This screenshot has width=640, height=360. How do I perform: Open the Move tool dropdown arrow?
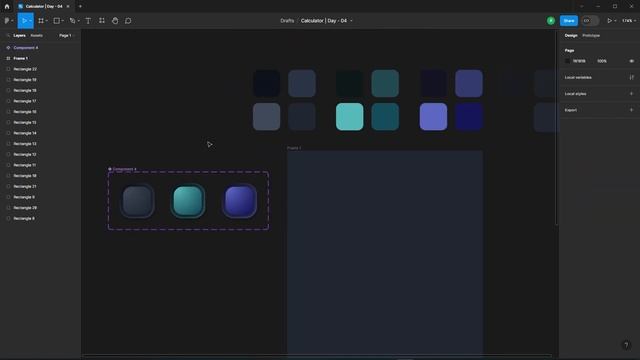(x=30, y=21)
